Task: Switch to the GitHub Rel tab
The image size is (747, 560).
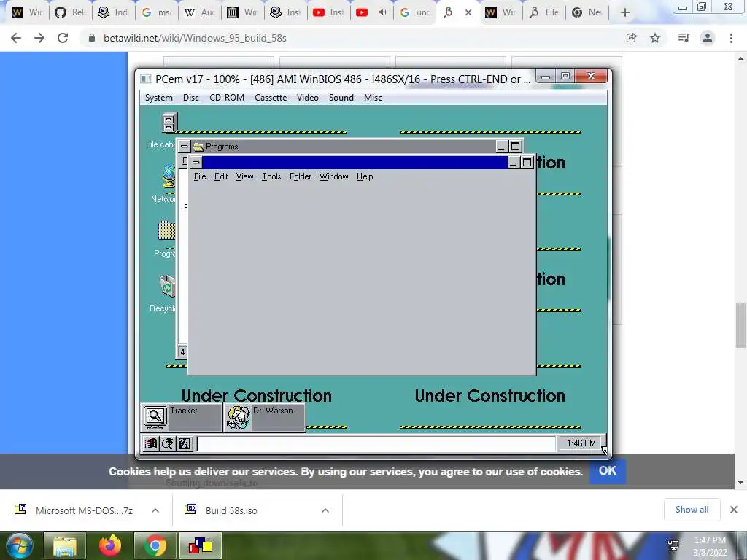Action: pyautogui.click(x=69, y=12)
